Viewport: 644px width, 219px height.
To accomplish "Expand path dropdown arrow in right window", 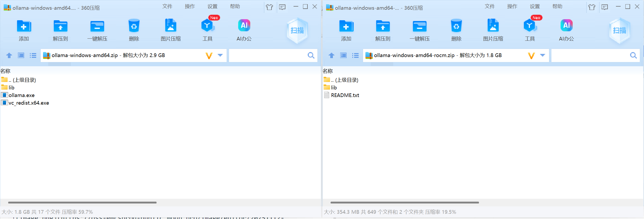I will pyautogui.click(x=543, y=55).
